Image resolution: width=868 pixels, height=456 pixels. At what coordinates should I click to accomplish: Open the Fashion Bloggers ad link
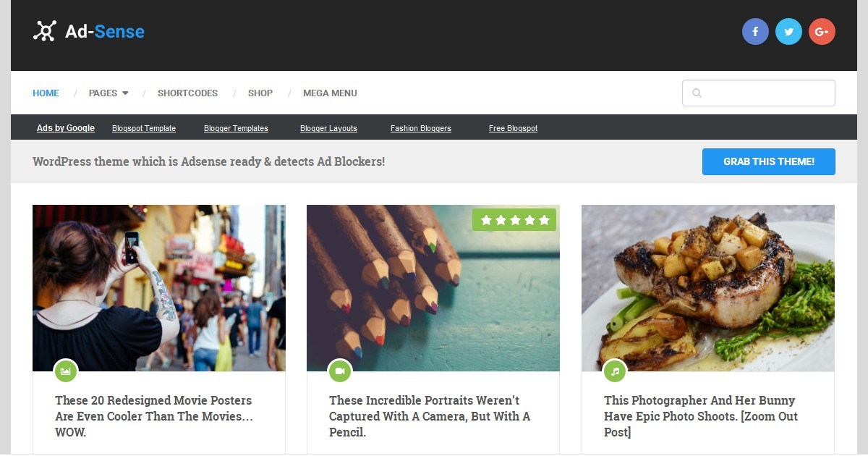click(x=421, y=128)
